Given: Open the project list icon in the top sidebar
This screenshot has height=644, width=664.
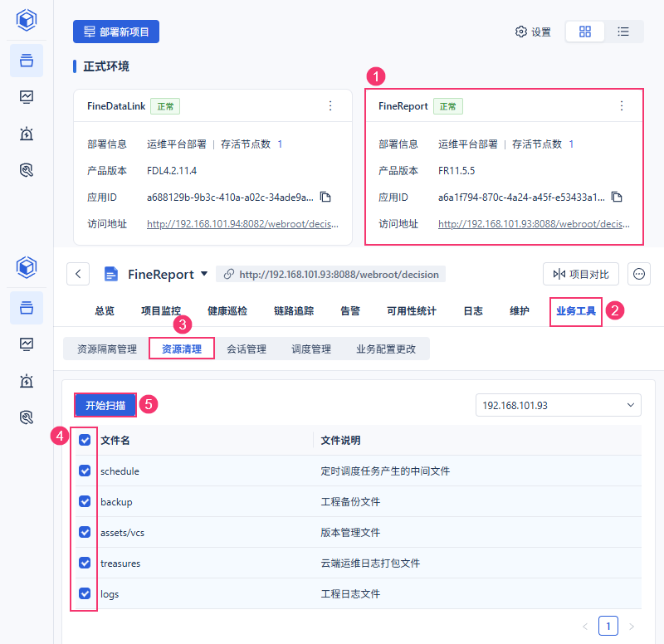Looking at the screenshot, I should 27,61.
